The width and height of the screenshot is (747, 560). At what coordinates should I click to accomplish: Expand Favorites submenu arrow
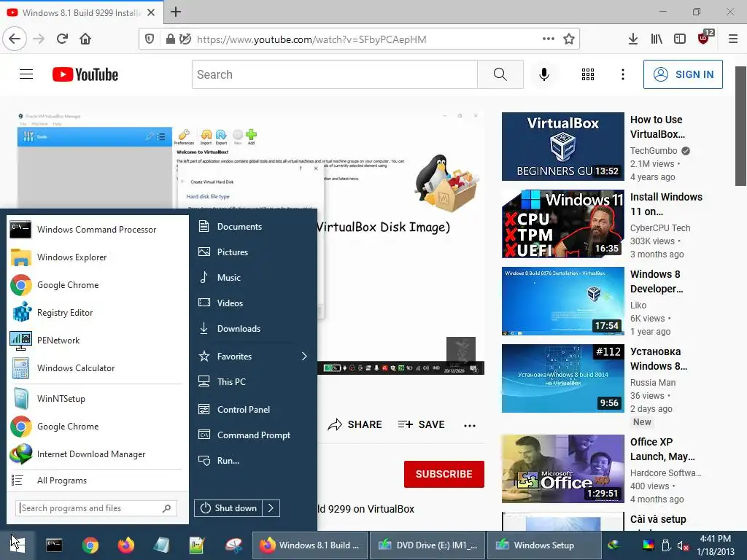click(x=304, y=356)
